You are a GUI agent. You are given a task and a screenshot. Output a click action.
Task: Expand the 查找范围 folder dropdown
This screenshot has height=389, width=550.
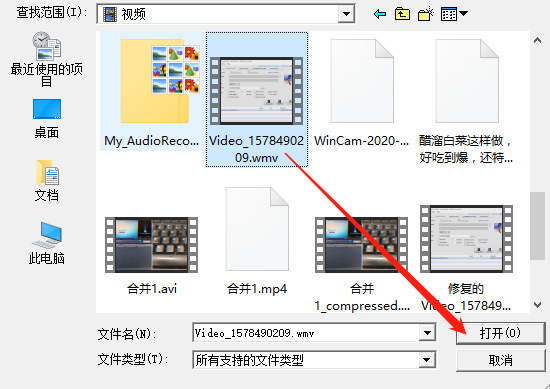(x=346, y=14)
